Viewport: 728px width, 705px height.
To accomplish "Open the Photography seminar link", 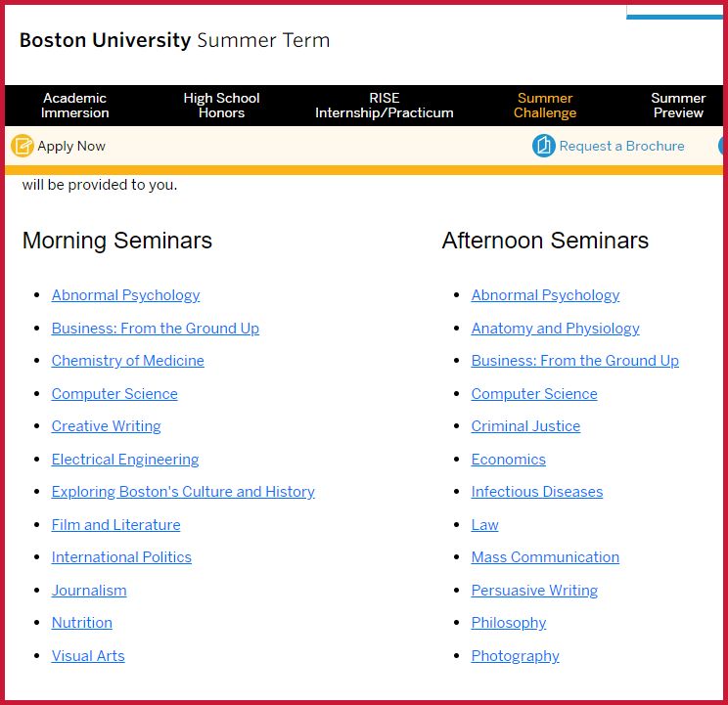I will pos(515,656).
